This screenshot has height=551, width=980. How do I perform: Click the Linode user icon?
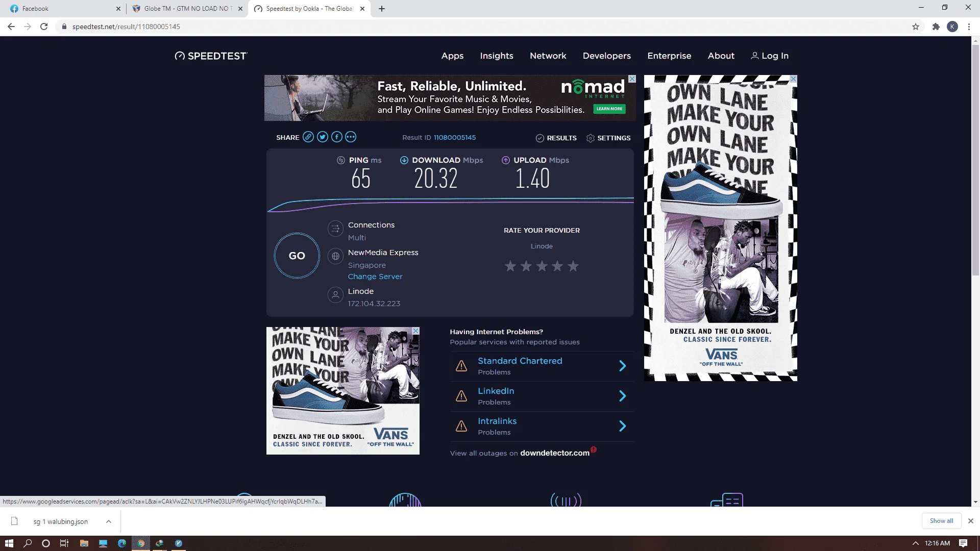[x=335, y=295]
